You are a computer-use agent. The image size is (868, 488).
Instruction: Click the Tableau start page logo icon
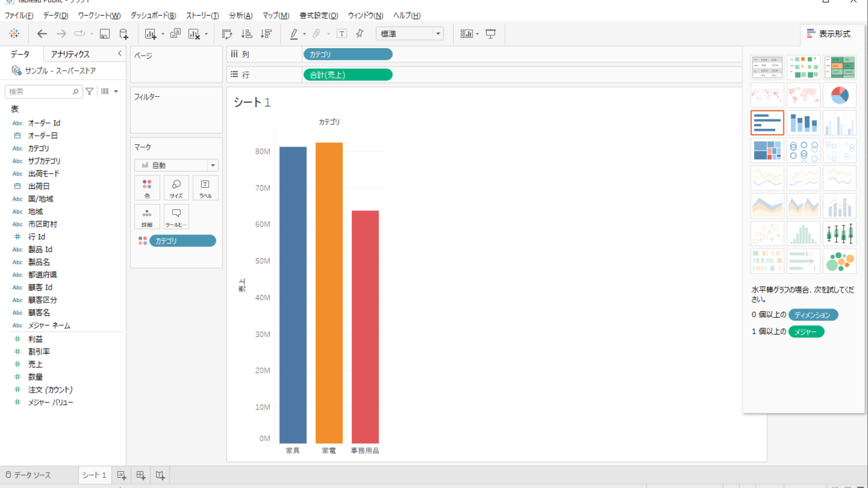(14, 33)
